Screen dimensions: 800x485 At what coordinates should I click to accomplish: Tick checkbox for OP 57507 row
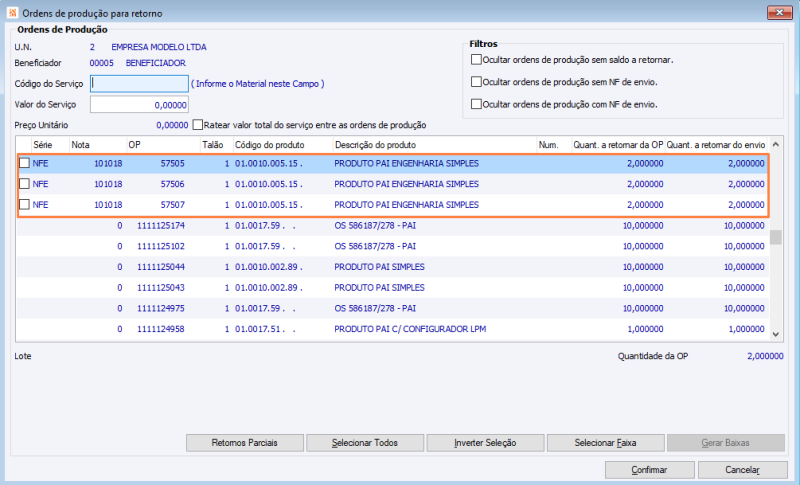click(x=24, y=205)
